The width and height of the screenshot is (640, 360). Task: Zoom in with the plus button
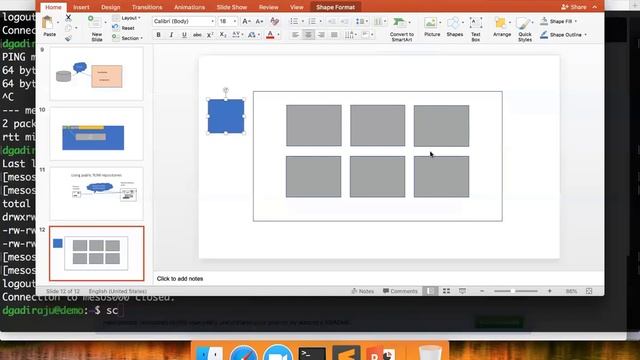550,291
